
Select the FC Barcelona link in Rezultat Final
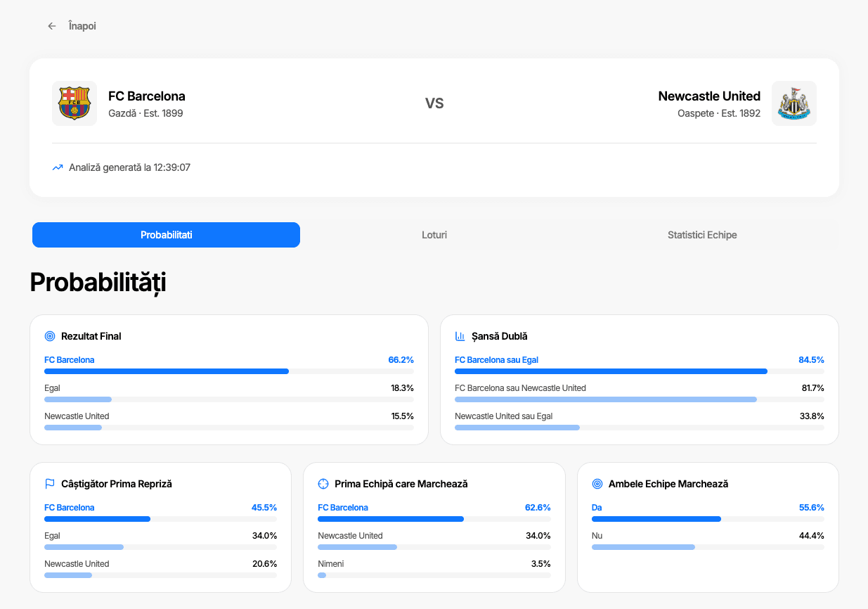(70, 359)
